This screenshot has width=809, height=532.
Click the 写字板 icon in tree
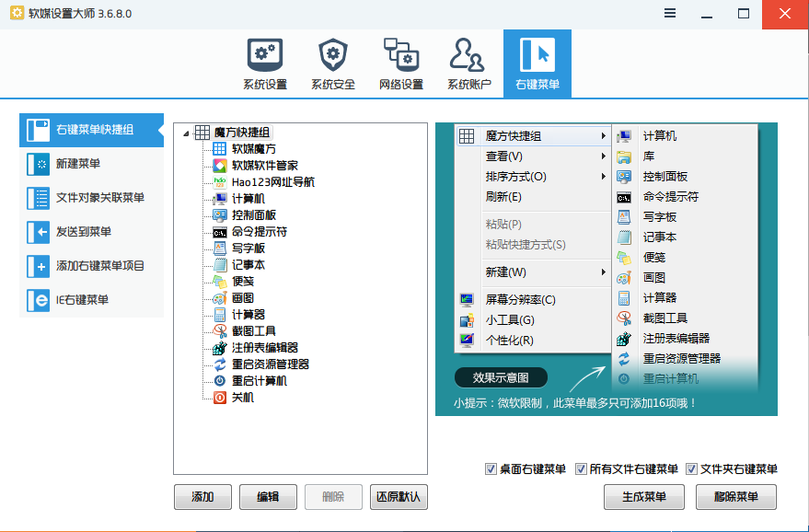click(219, 249)
